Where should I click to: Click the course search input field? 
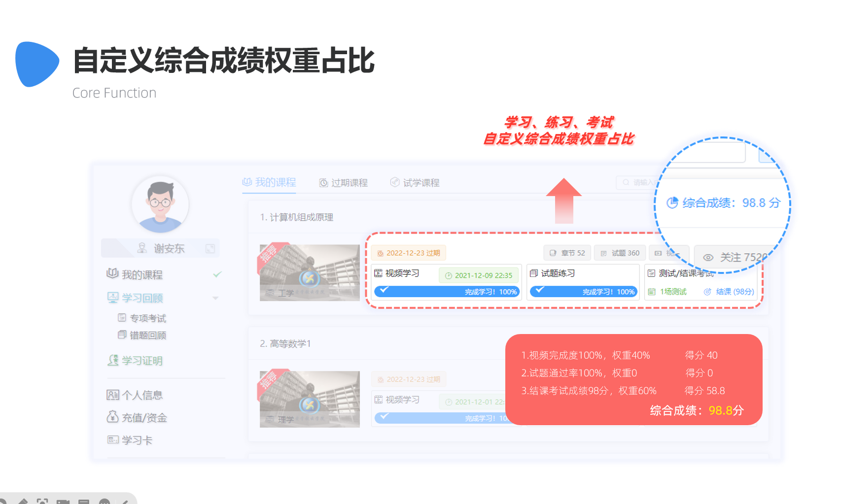point(636,182)
